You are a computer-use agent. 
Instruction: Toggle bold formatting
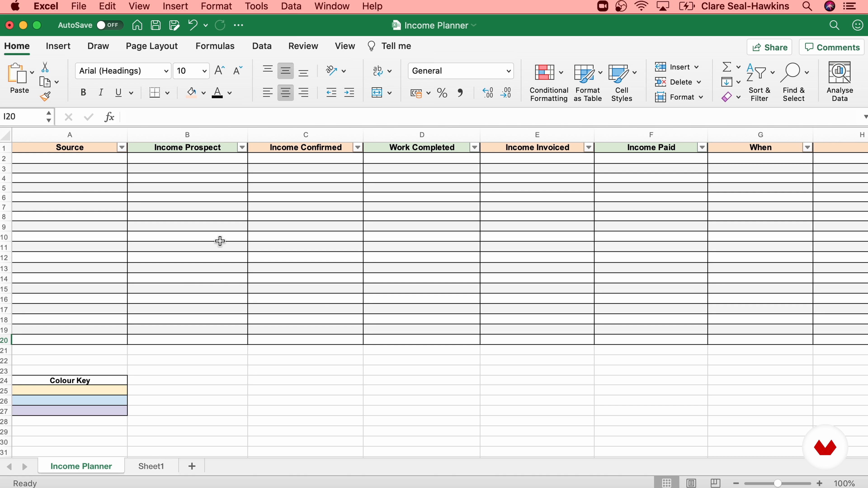point(83,93)
